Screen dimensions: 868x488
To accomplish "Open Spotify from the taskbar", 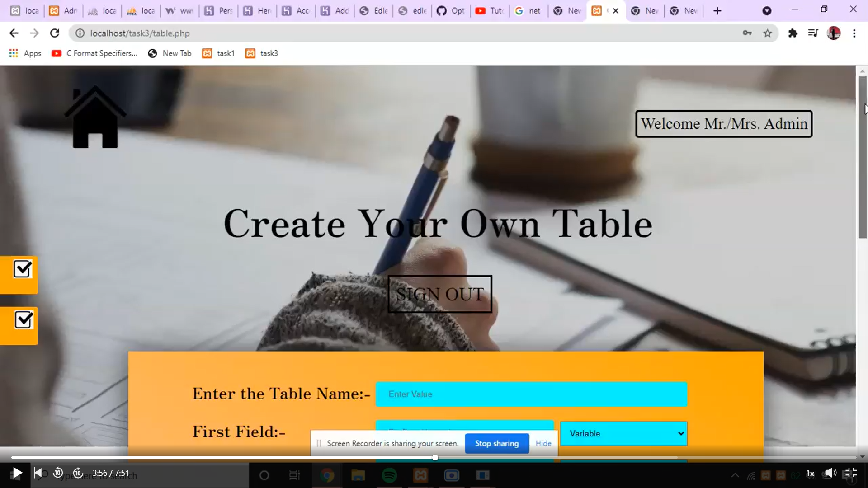I will point(389,475).
